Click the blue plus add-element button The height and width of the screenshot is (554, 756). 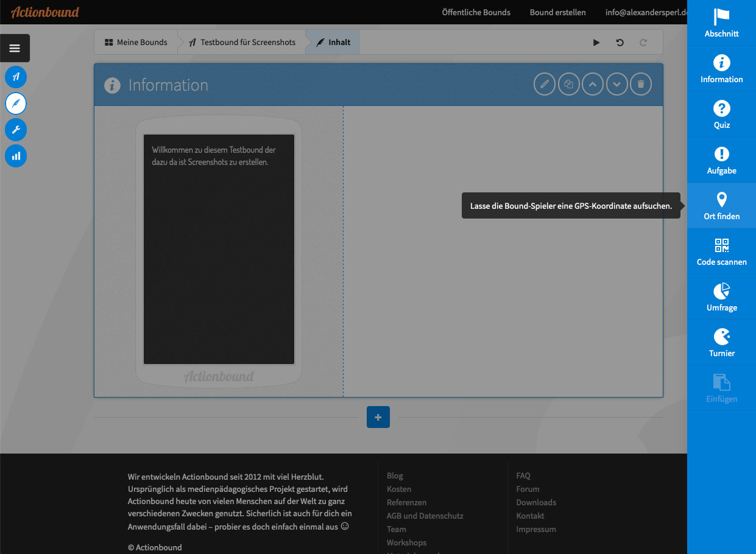[x=378, y=417]
